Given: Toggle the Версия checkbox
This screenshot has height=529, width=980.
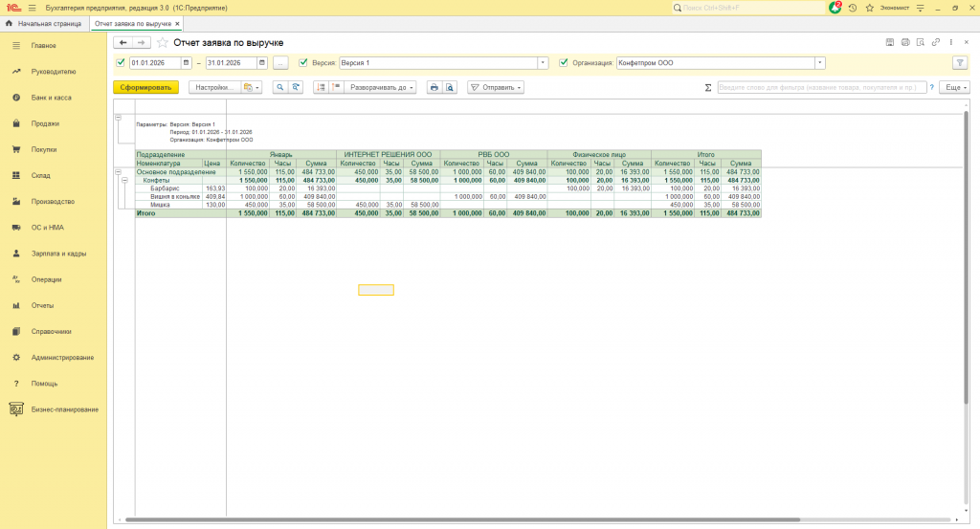Looking at the screenshot, I should pyautogui.click(x=303, y=63).
